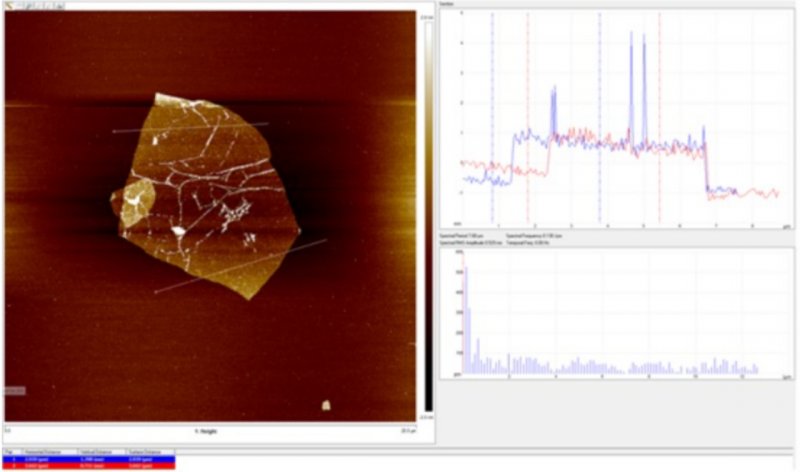Screen dimensions: 800x472
Task: Click the tallest blue peak in section plot
Action: [x=631, y=34]
